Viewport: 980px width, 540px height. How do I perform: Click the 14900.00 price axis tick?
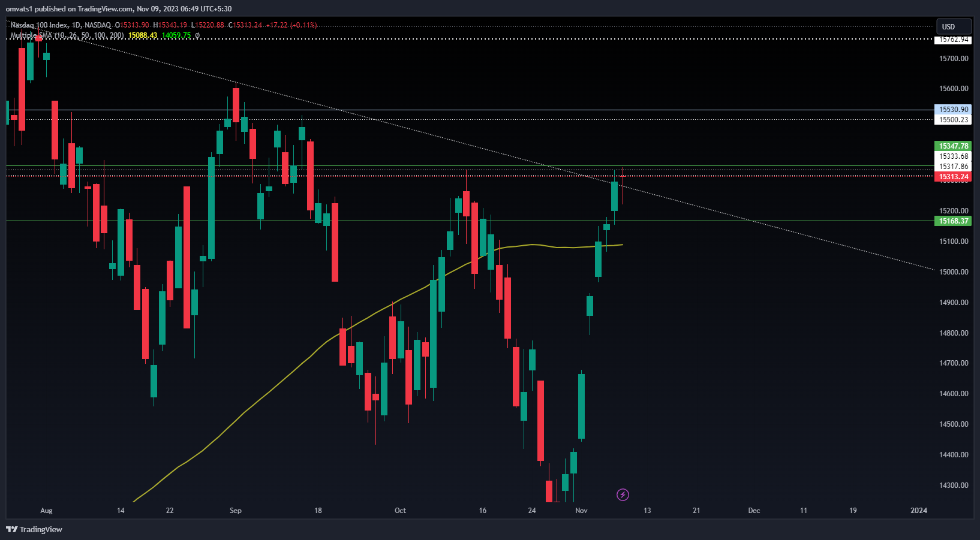click(954, 303)
